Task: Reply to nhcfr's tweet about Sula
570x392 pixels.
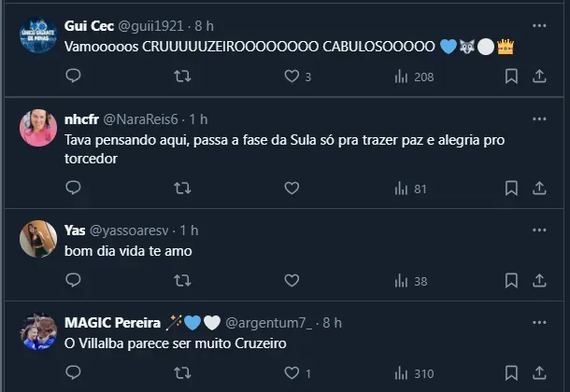Action: coord(73,189)
